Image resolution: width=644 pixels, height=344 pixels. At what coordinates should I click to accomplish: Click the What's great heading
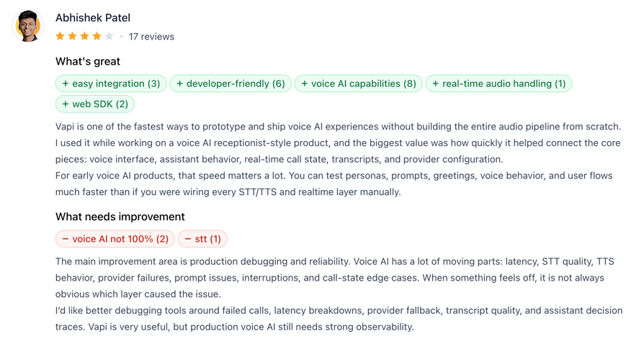pos(88,62)
